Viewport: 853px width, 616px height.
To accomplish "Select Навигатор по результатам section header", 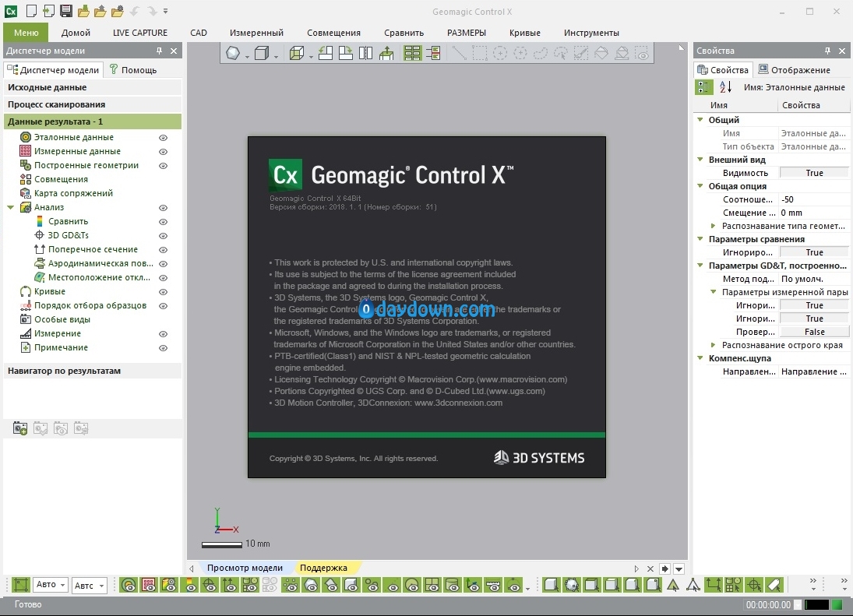I will [93, 371].
